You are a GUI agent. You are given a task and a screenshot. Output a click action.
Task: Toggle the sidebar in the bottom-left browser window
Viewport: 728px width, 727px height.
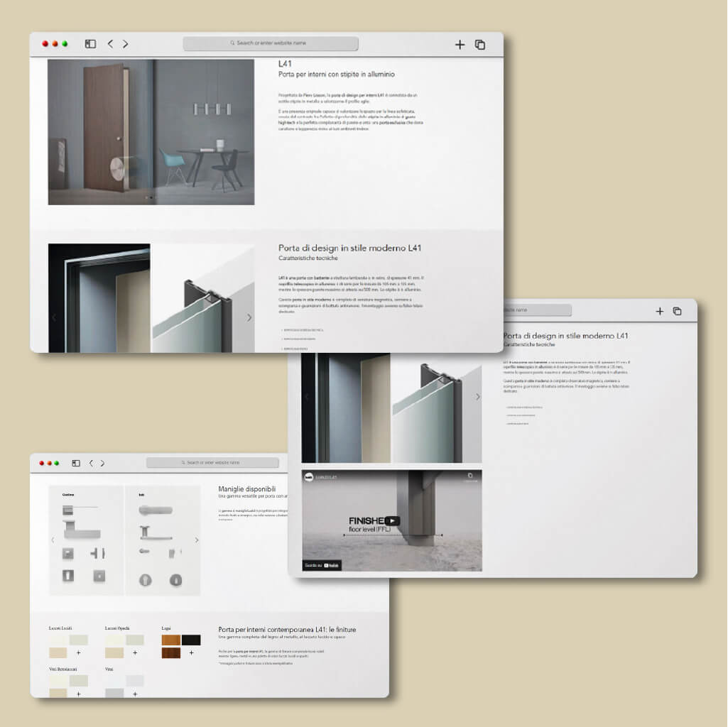[76, 463]
